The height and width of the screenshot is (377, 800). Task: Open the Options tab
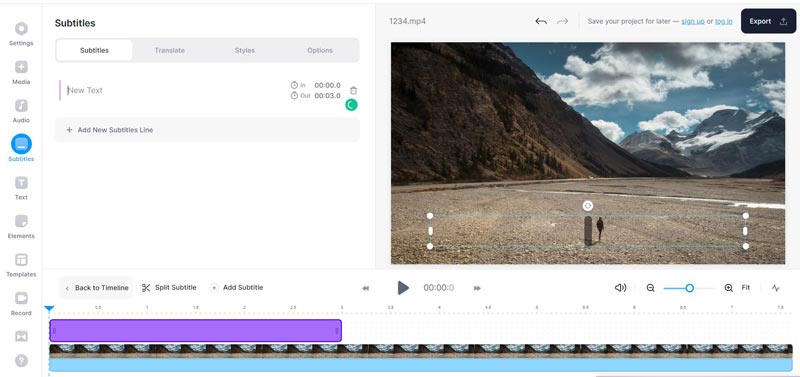(x=320, y=51)
